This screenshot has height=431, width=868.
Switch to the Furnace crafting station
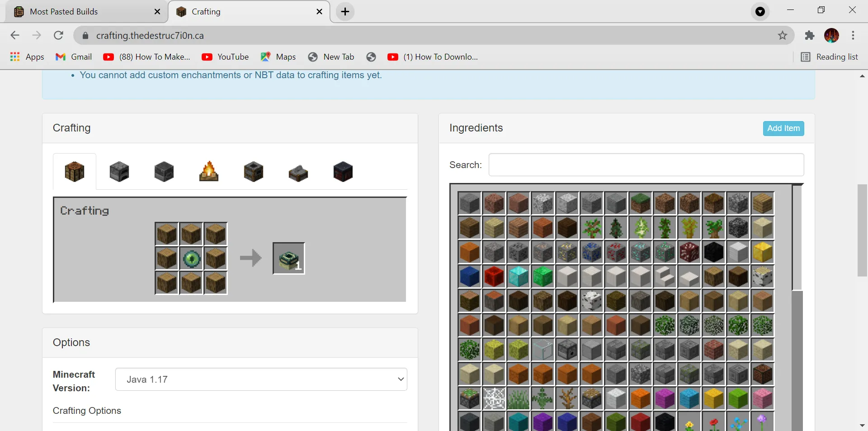point(119,172)
